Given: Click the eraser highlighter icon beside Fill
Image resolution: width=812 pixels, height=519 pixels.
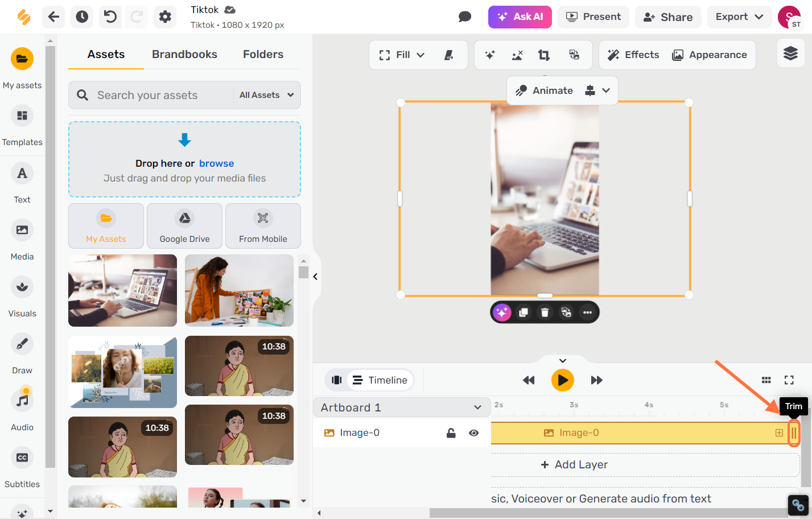Looking at the screenshot, I should [x=449, y=55].
